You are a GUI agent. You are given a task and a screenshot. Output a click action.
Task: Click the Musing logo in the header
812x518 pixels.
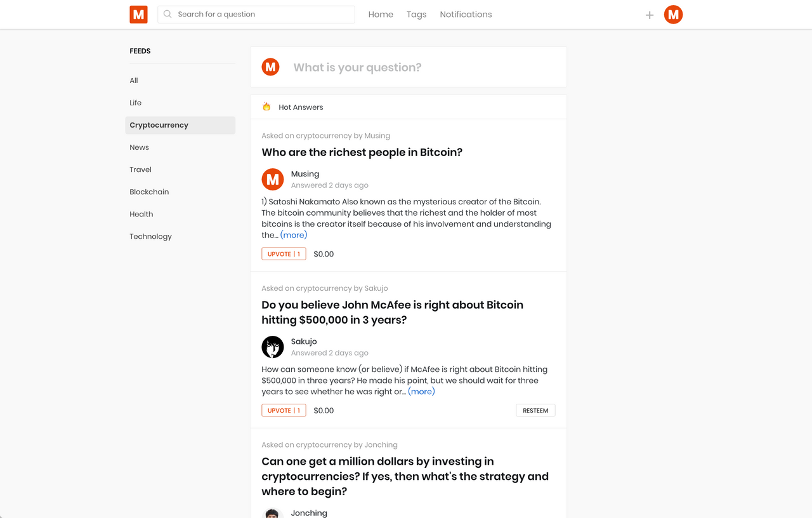(x=138, y=15)
